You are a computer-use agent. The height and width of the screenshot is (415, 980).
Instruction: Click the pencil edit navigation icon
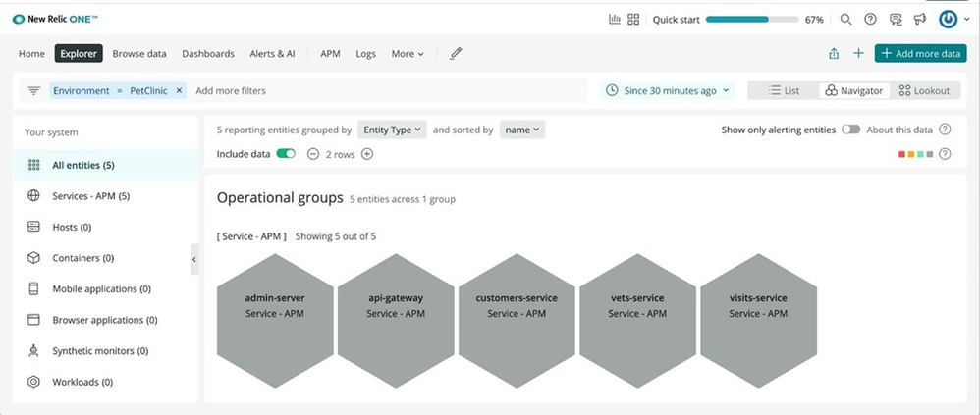coord(456,54)
